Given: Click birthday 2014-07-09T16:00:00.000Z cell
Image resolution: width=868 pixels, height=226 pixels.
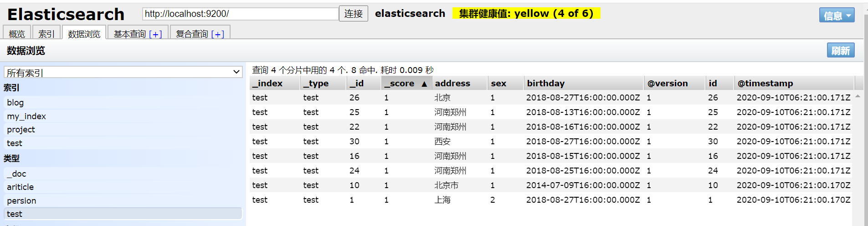Looking at the screenshot, I should (583, 185).
